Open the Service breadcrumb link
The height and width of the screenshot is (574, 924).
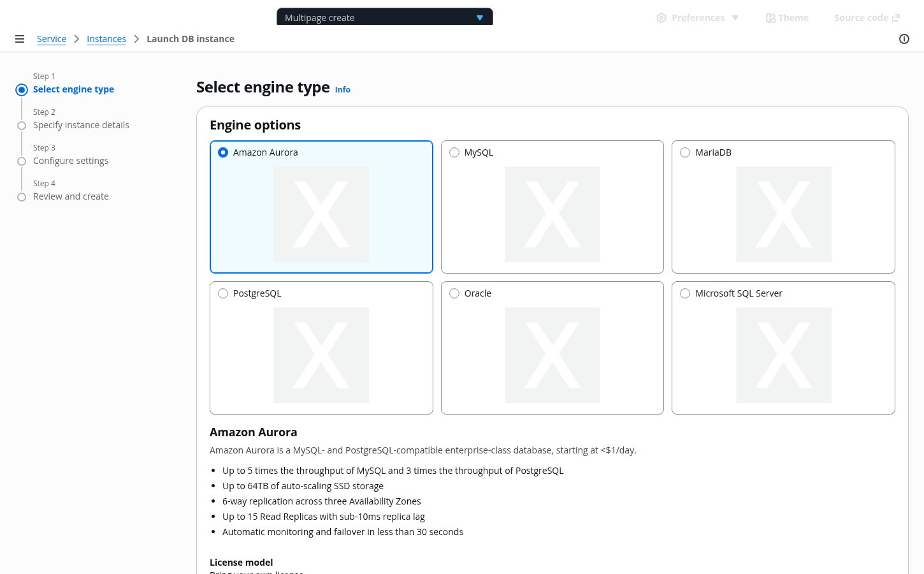click(52, 39)
